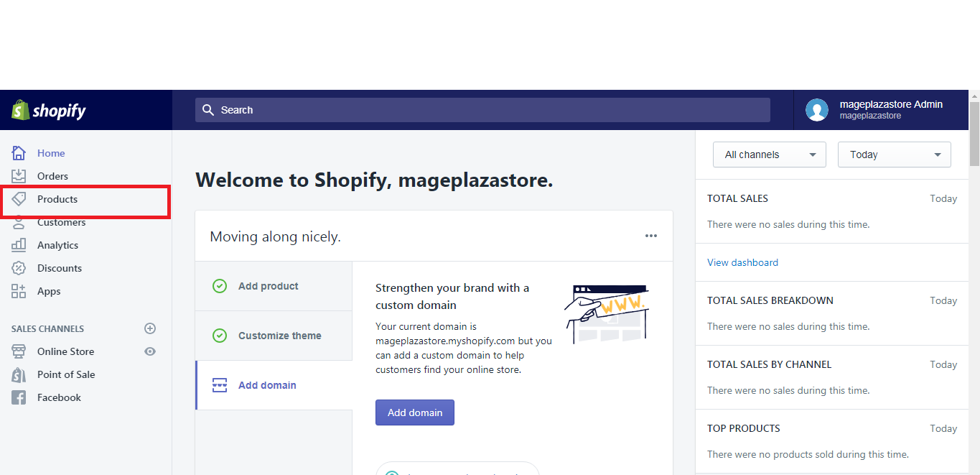Screen dimensions: 980x475
Task: Click the Shopify logo
Action: pyautogui.click(x=49, y=111)
